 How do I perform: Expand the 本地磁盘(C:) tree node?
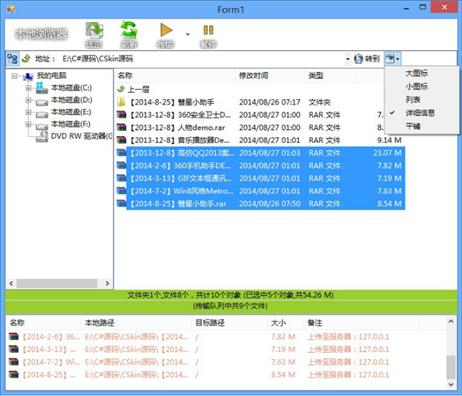tap(28, 88)
